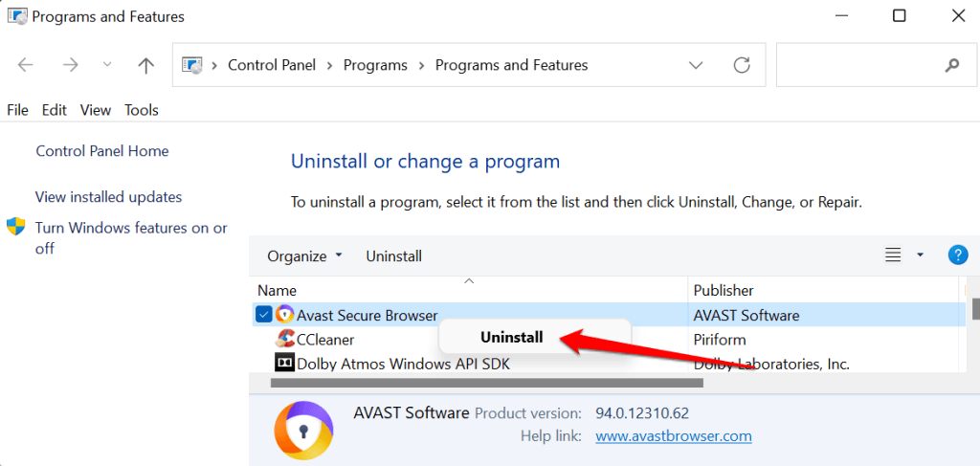Select the CCleaner program icon
This screenshot has width=980, height=466.
[284, 339]
